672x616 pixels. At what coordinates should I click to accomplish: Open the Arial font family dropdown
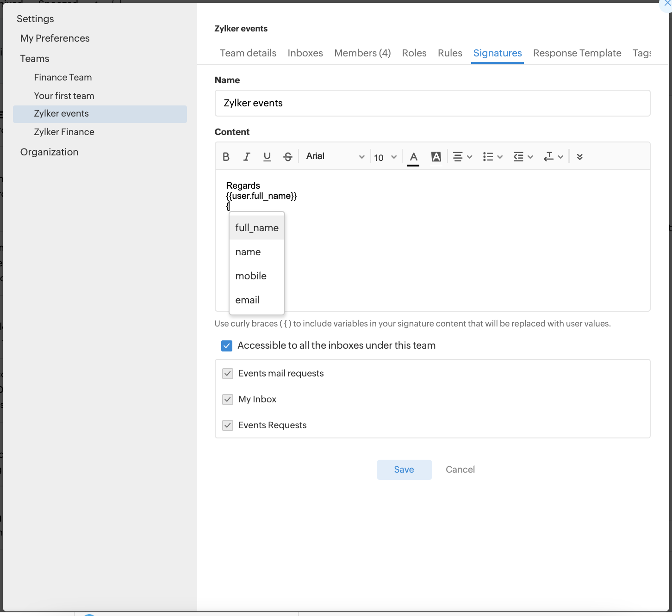[x=335, y=157]
